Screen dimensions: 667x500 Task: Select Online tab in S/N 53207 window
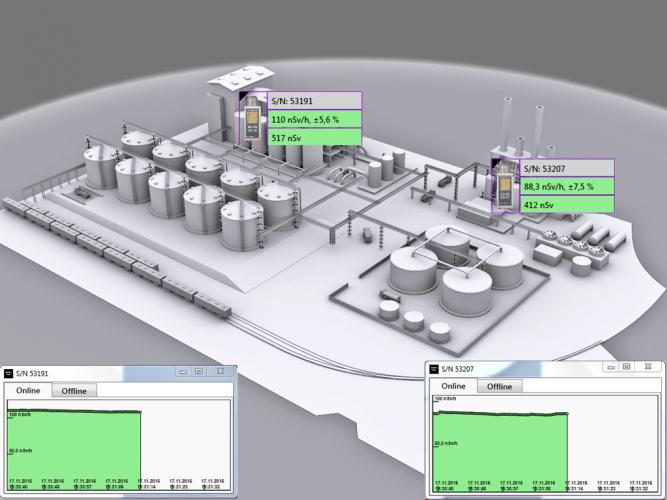(452, 386)
